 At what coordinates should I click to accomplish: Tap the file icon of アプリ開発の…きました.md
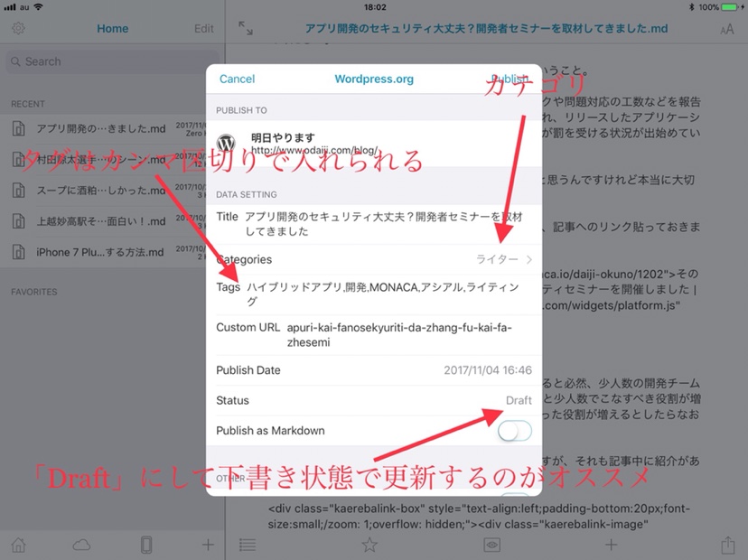point(19,128)
